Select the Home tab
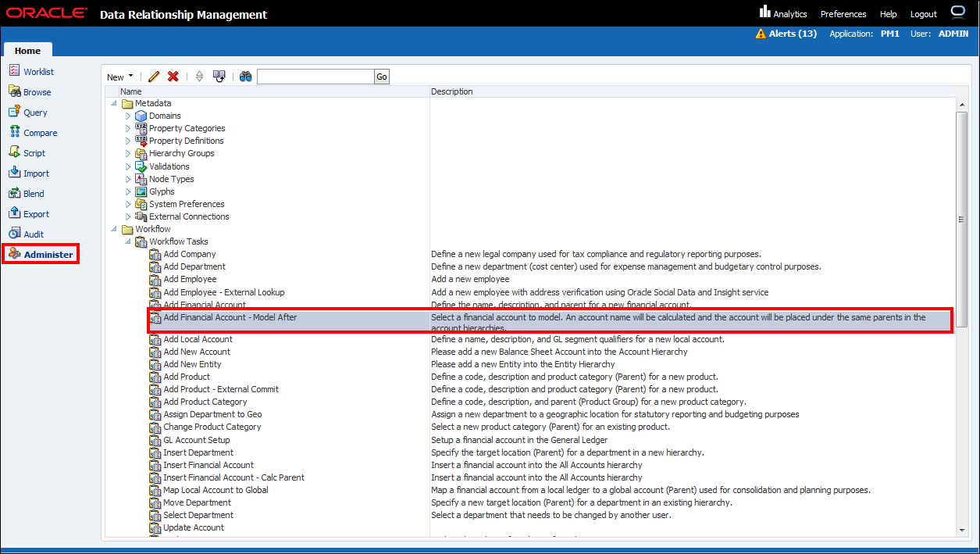This screenshot has width=980, height=554. (x=28, y=50)
